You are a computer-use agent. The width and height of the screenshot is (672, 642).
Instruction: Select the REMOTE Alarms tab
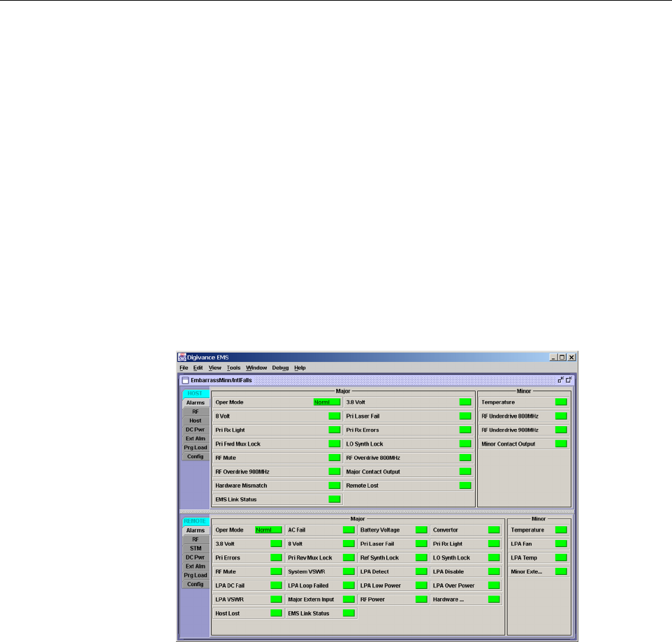pyautogui.click(x=196, y=530)
